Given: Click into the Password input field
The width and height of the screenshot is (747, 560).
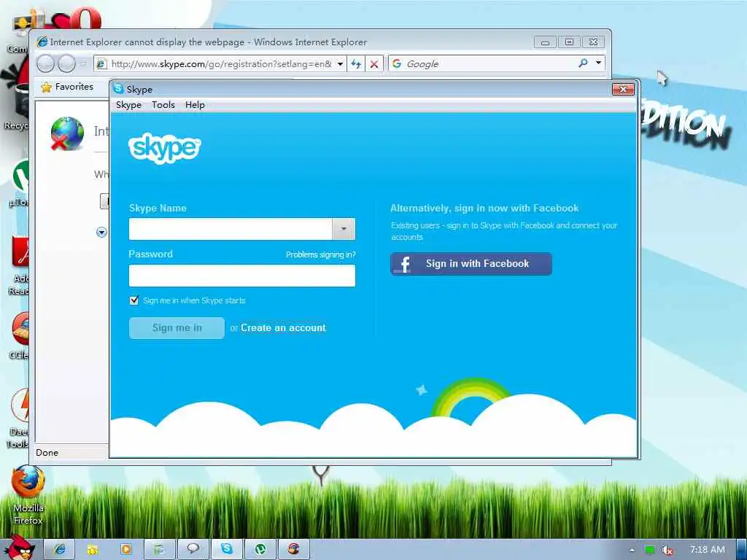Looking at the screenshot, I should [x=242, y=276].
